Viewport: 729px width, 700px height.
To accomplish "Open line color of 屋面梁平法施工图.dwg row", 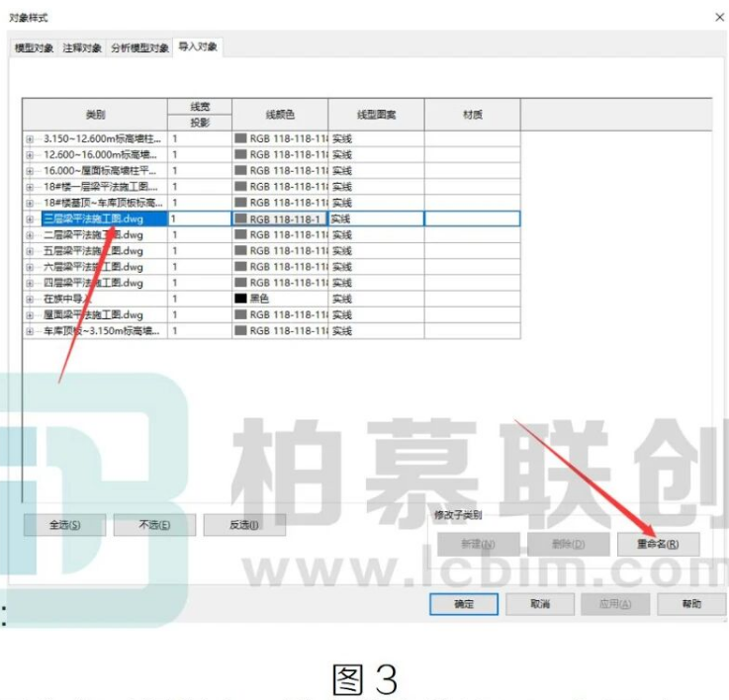I will 280,315.
